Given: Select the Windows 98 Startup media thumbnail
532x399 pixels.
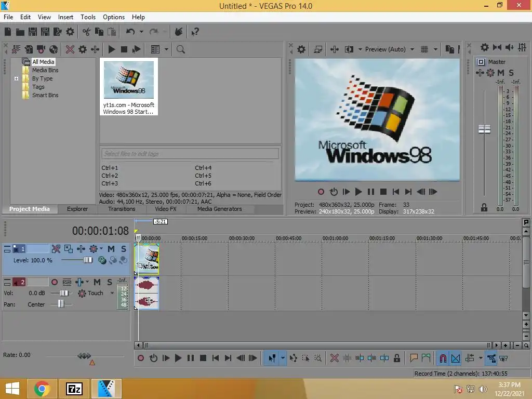Looking at the screenshot, I should point(129,87).
